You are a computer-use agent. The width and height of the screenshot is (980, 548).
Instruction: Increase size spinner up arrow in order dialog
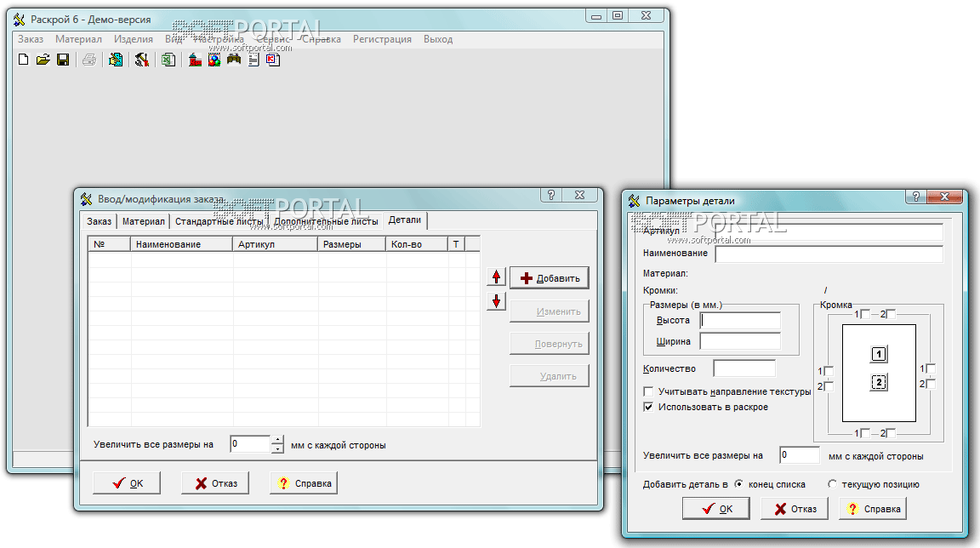(277, 440)
